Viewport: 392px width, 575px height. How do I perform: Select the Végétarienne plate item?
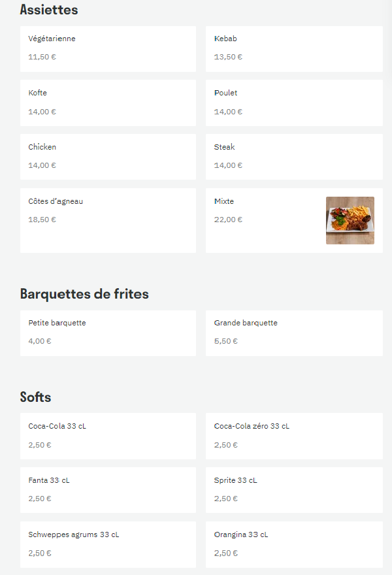coord(108,49)
